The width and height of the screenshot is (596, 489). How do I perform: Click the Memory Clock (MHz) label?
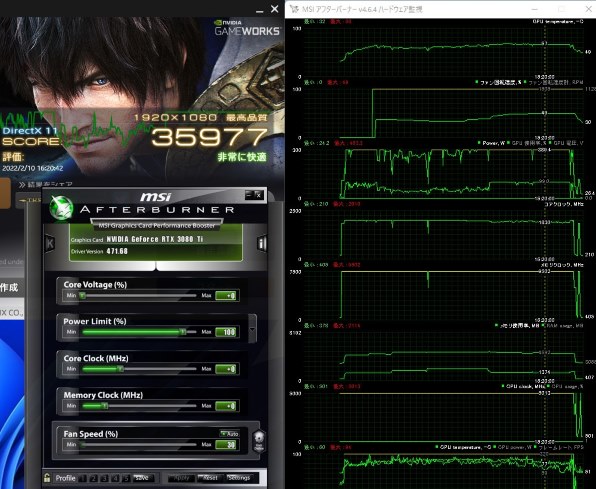point(103,395)
